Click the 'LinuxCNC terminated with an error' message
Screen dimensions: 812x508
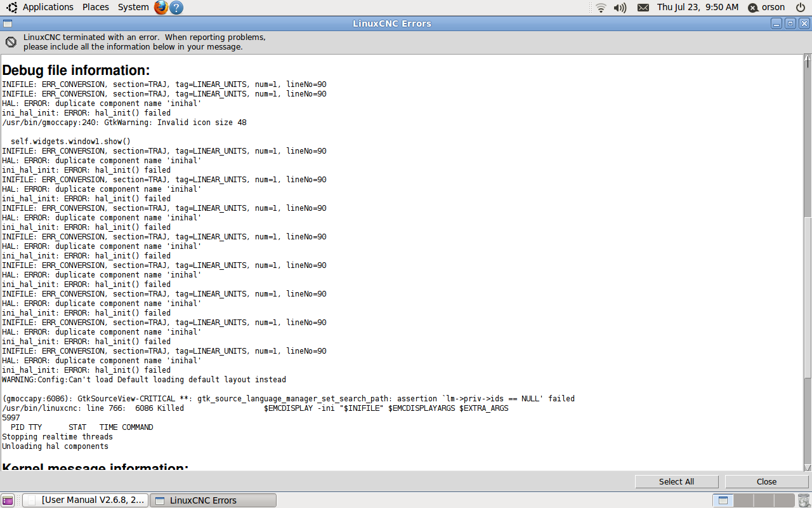click(145, 42)
